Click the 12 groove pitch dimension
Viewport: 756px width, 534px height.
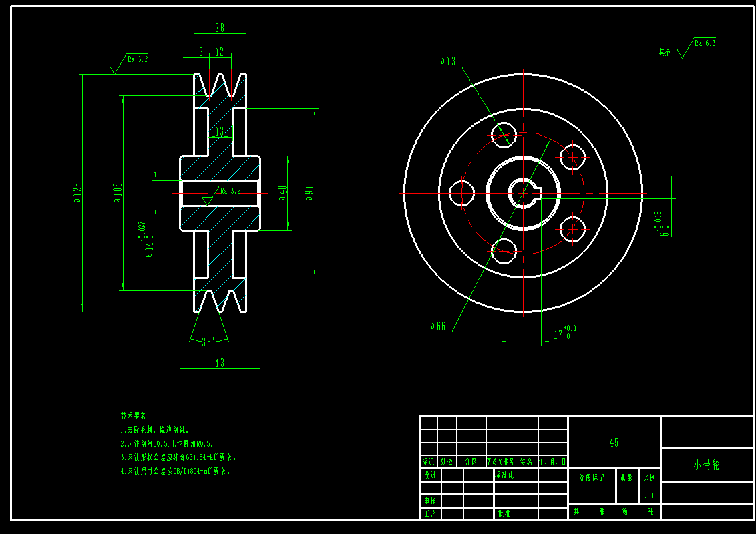(x=219, y=51)
